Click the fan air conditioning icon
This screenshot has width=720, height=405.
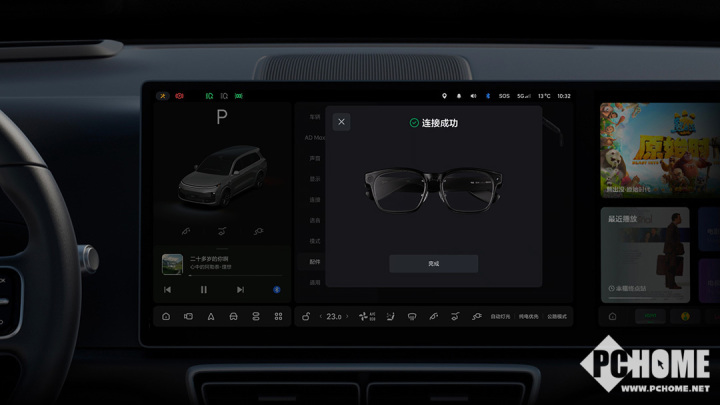click(x=366, y=317)
